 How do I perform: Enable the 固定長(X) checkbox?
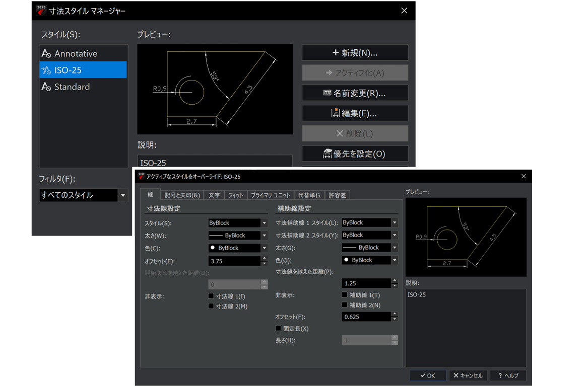click(x=278, y=328)
